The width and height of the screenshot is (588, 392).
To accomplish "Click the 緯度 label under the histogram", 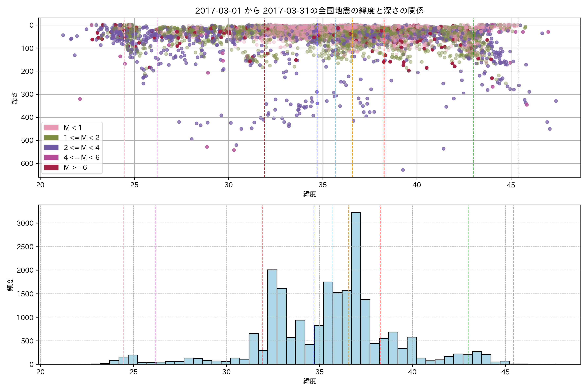I will (310, 381).
